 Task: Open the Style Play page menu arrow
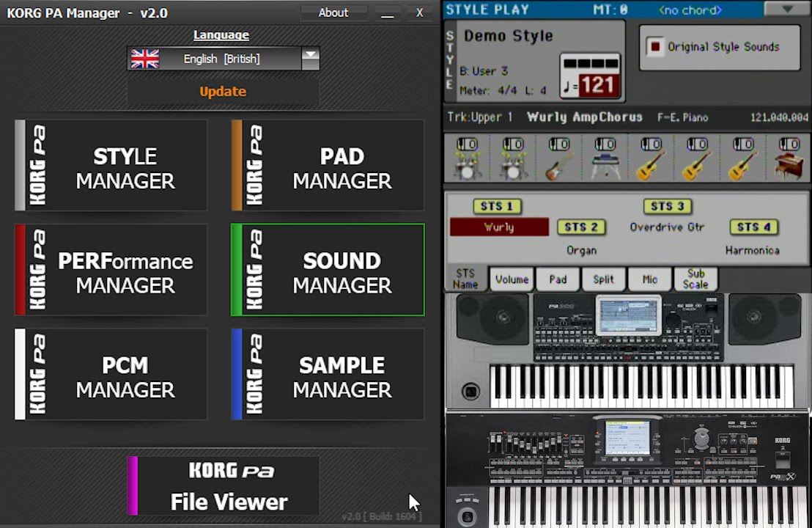click(x=787, y=9)
